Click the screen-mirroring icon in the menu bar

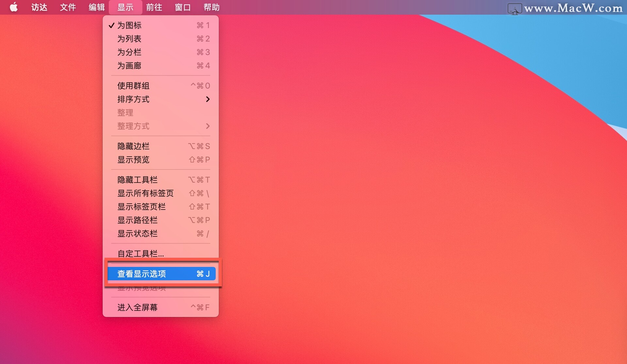coord(514,8)
